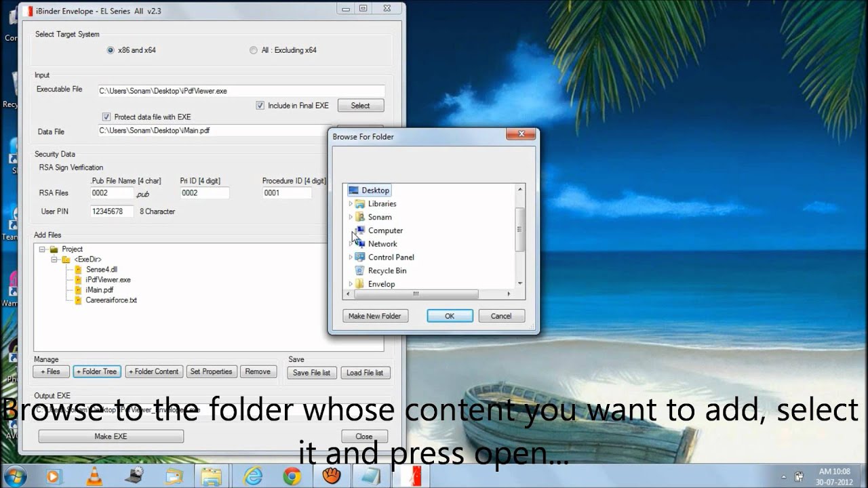The image size is (868, 488).
Task: Click the Set Properties button
Action: pyautogui.click(x=212, y=371)
